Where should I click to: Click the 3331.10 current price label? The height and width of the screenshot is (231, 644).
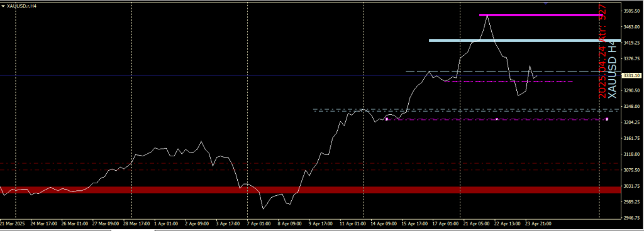(631, 76)
